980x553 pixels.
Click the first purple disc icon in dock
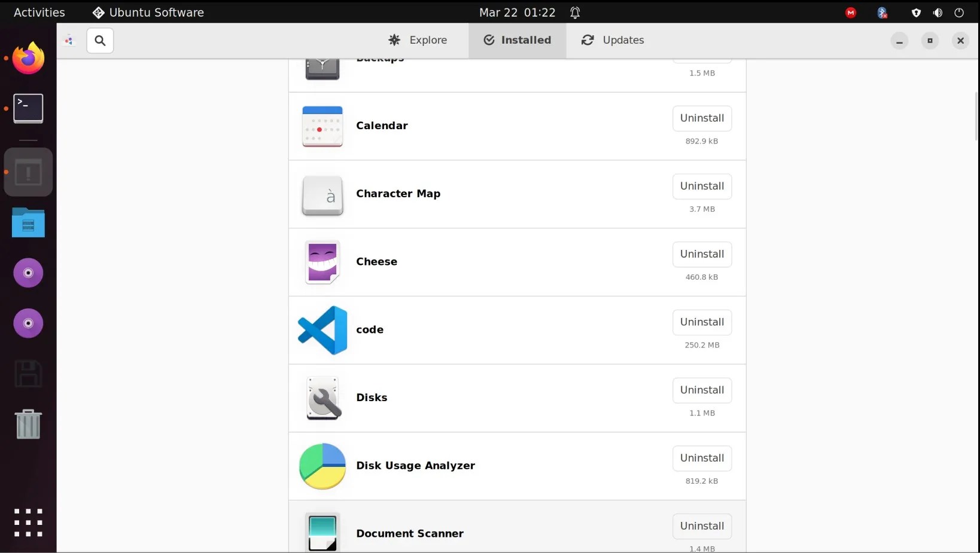pyautogui.click(x=28, y=273)
